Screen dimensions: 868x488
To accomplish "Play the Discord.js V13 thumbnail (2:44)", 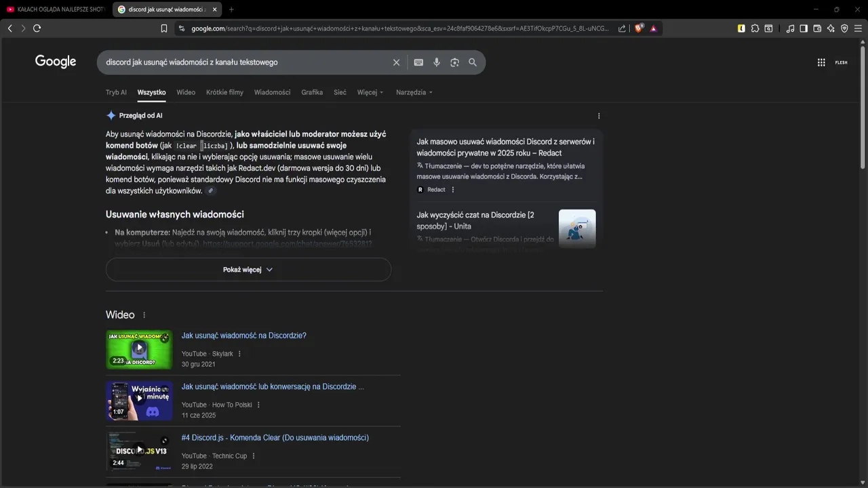I will pos(139,451).
